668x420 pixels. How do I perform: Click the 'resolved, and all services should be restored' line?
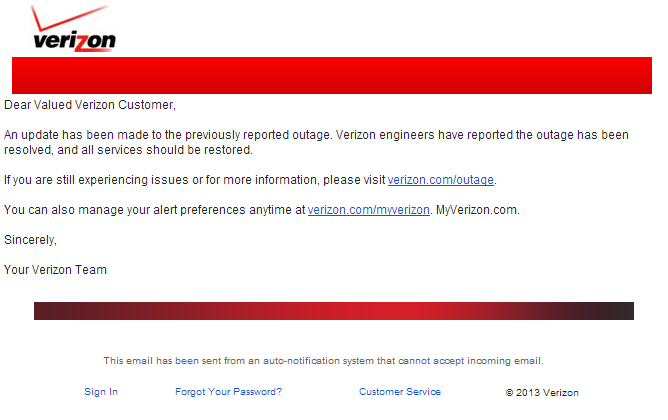128,150
